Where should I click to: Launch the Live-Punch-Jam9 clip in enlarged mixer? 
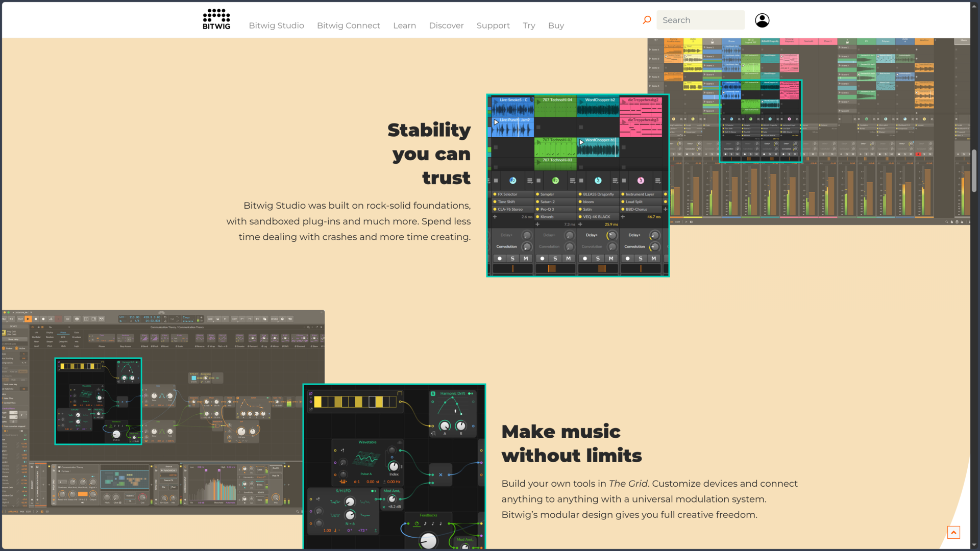click(x=496, y=122)
